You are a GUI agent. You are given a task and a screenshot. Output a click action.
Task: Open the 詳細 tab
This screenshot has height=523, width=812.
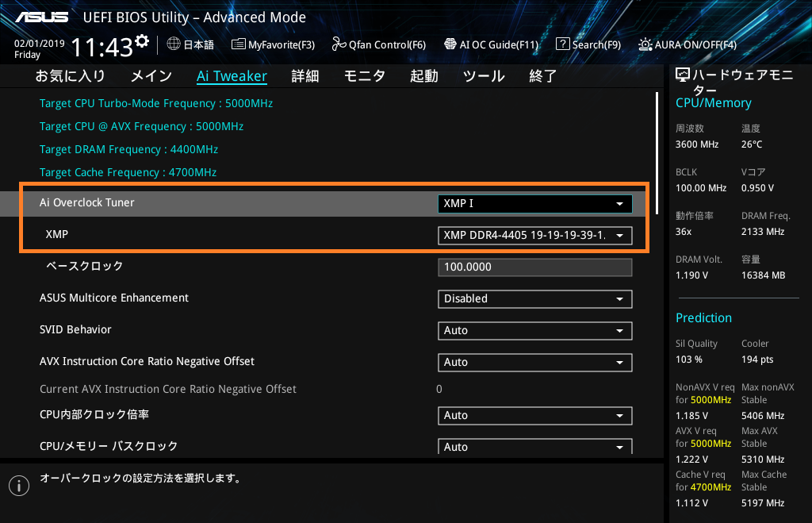tap(305, 76)
